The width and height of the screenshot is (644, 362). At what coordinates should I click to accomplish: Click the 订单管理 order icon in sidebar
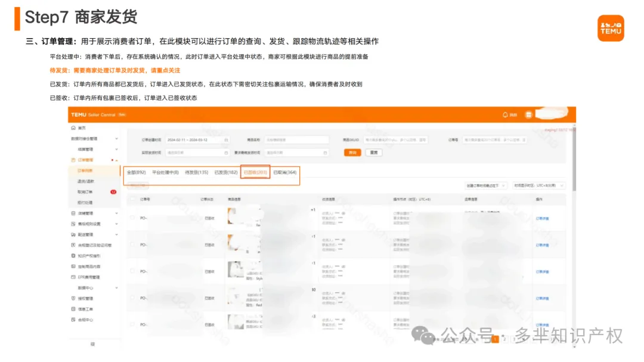(73, 160)
